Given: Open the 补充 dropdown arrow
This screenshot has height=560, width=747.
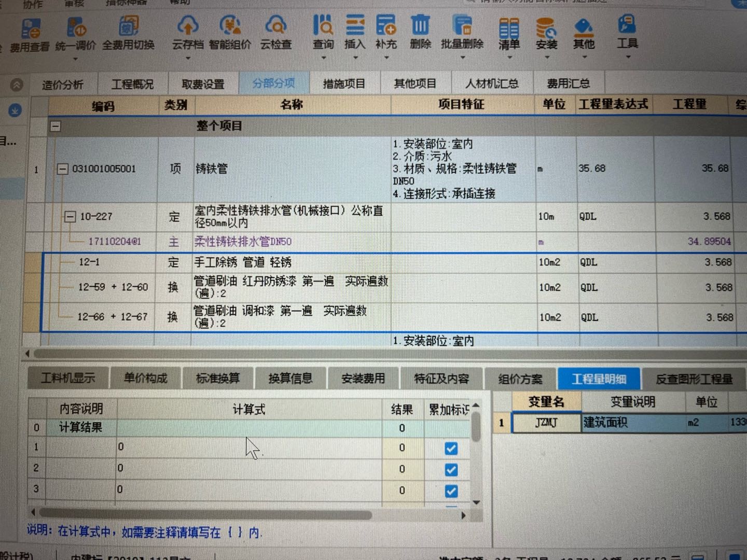Looking at the screenshot, I should pos(386,58).
